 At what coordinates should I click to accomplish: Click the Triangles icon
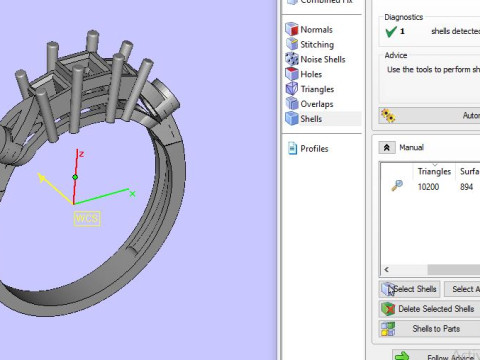[292, 89]
